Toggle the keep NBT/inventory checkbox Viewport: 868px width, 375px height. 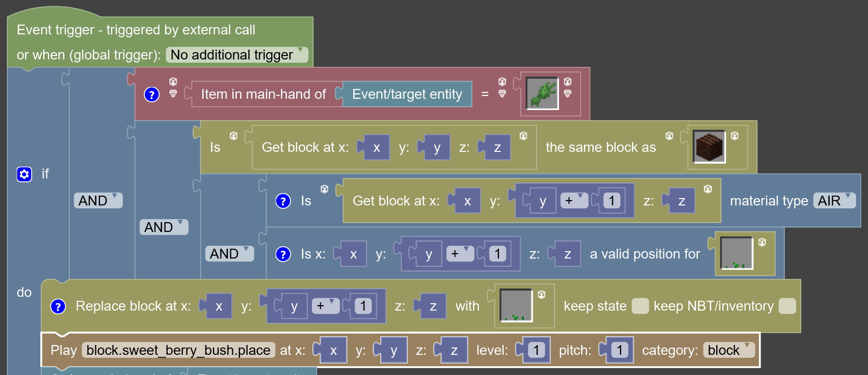point(787,306)
